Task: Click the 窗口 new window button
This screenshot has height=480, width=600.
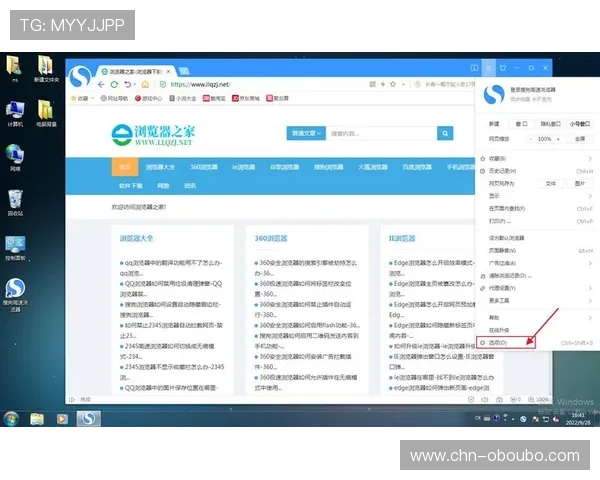Action: [x=522, y=124]
